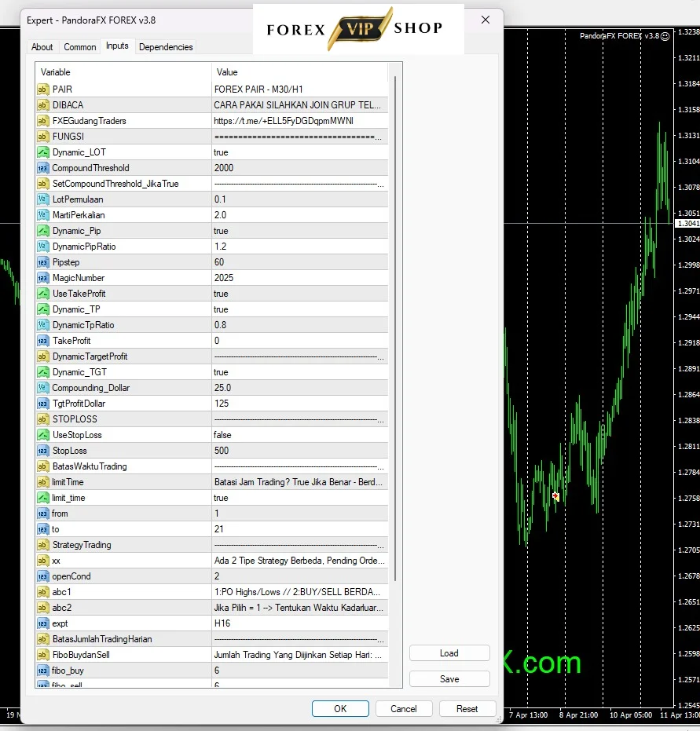The height and width of the screenshot is (731, 700).
Task: Select the Dynamic_Pip value true
Action: 300,231
